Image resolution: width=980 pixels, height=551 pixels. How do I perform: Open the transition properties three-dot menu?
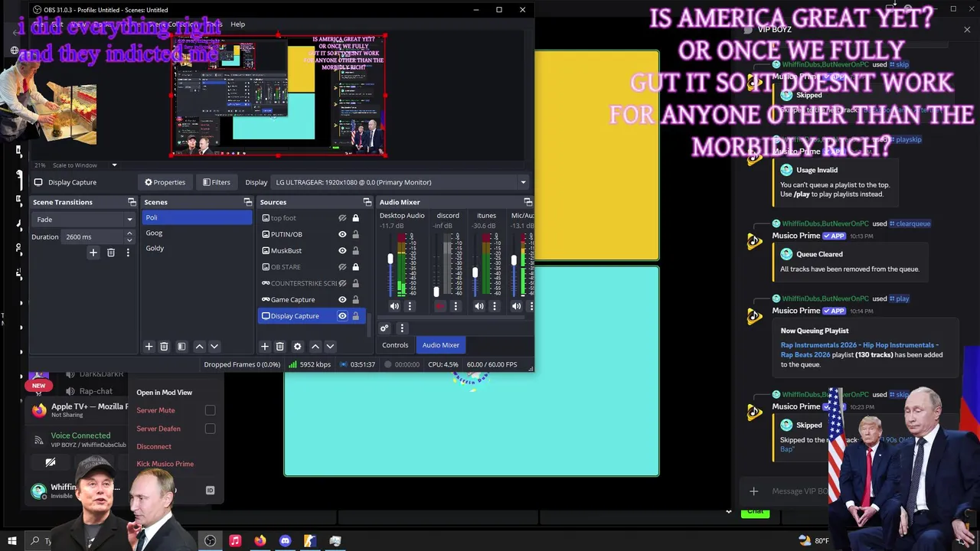point(128,253)
